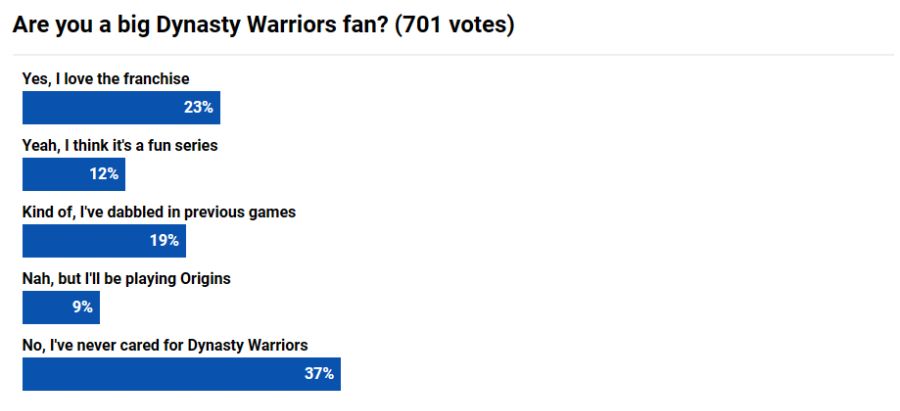
Task: Click the blue bar for the fun-series result
Action: (73, 174)
